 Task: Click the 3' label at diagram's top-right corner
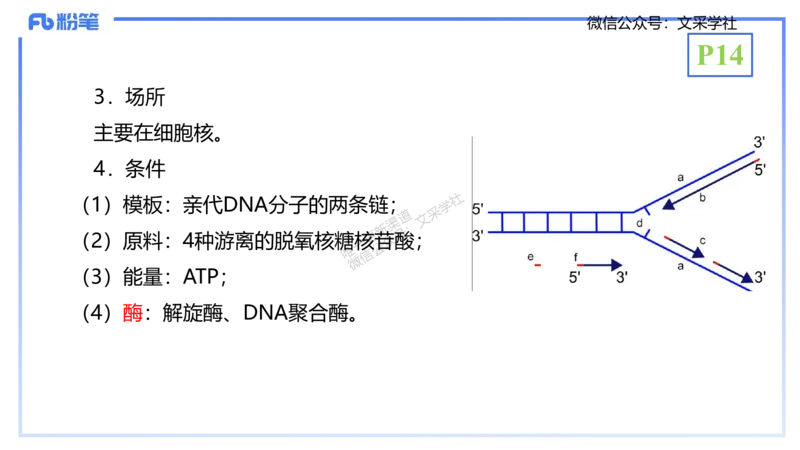760,143
